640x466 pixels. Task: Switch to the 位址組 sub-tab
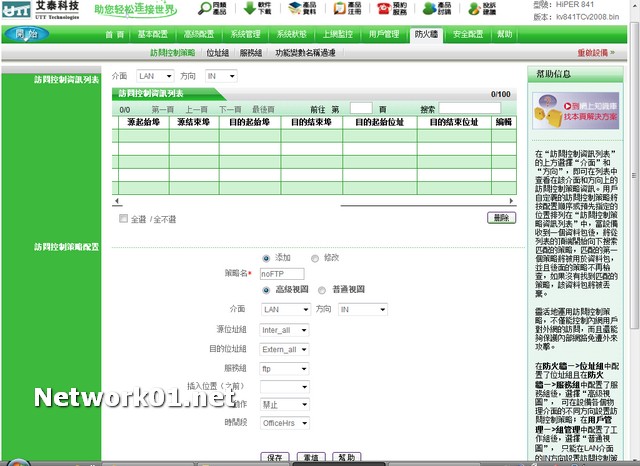[216, 51]
